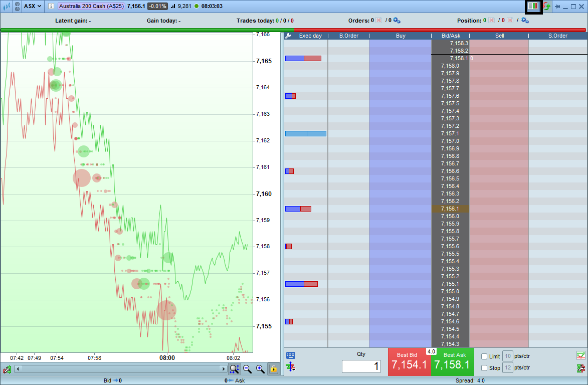Viewport: 588px width, 385px height.
Task: Zoom in the chart with plus magnifier
Action: point(260,369)
